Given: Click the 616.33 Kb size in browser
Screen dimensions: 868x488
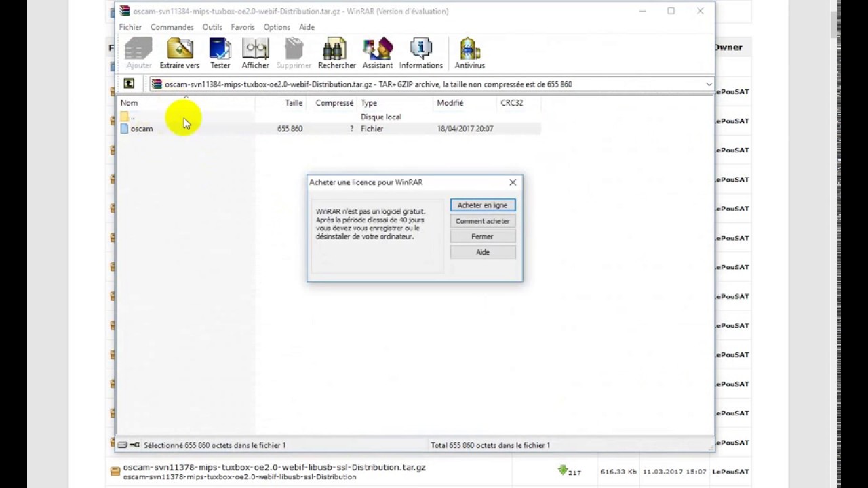Looking at the screenshot, I should (x=617, y=472).
